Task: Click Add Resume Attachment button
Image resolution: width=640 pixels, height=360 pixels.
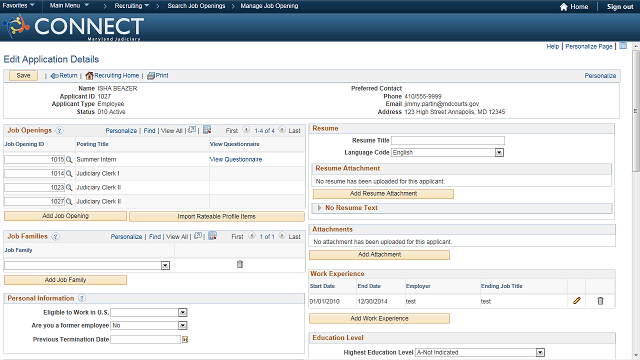Action: click(383, 193)
